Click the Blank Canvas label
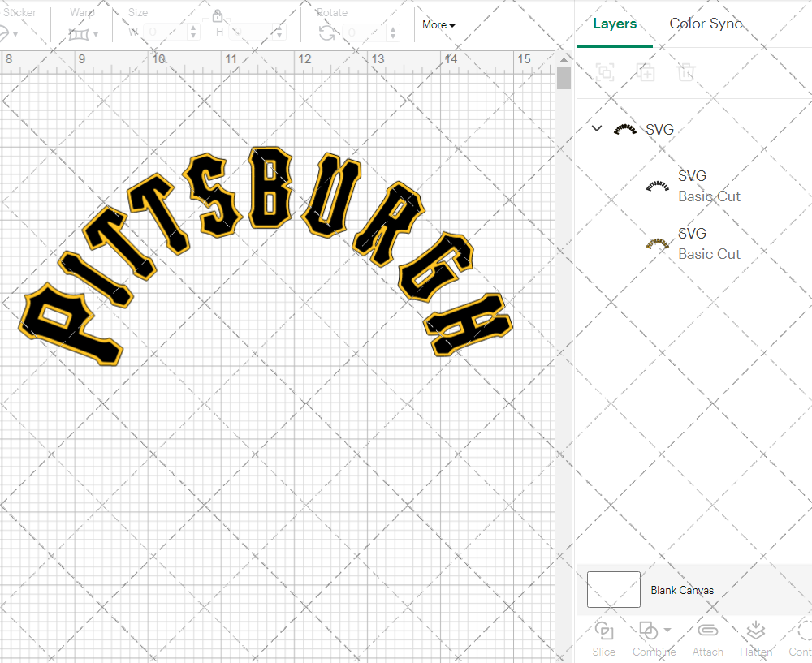 (682, 590)
